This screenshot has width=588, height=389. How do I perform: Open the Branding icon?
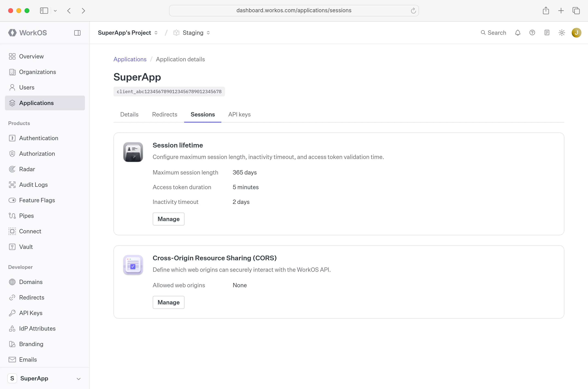[x=12, y=344]
